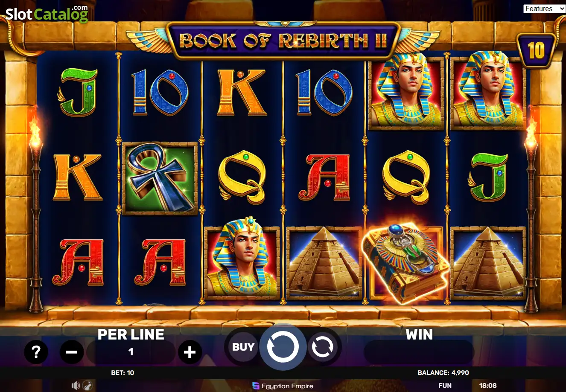Increase per line bet with plus
566x392 pixels.
click(190, 352)
